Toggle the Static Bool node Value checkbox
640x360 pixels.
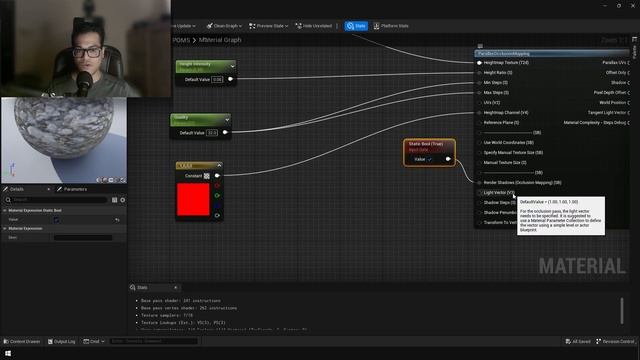430,160
